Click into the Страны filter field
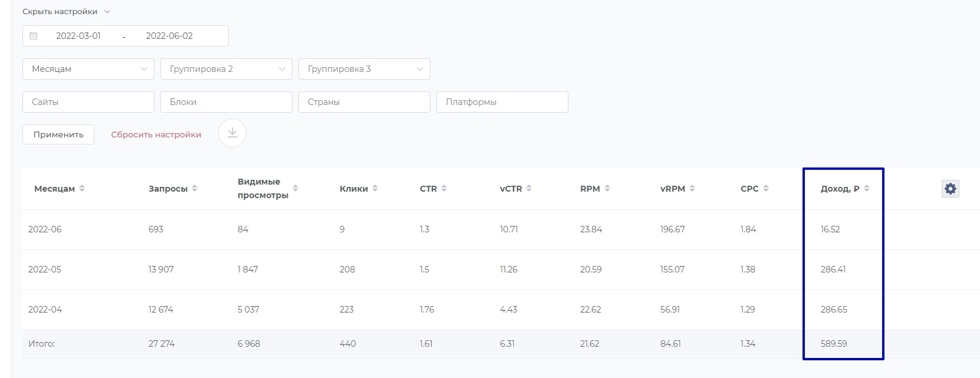The height and width of the screenshot is (378, 980). click(x=364, y=102)
